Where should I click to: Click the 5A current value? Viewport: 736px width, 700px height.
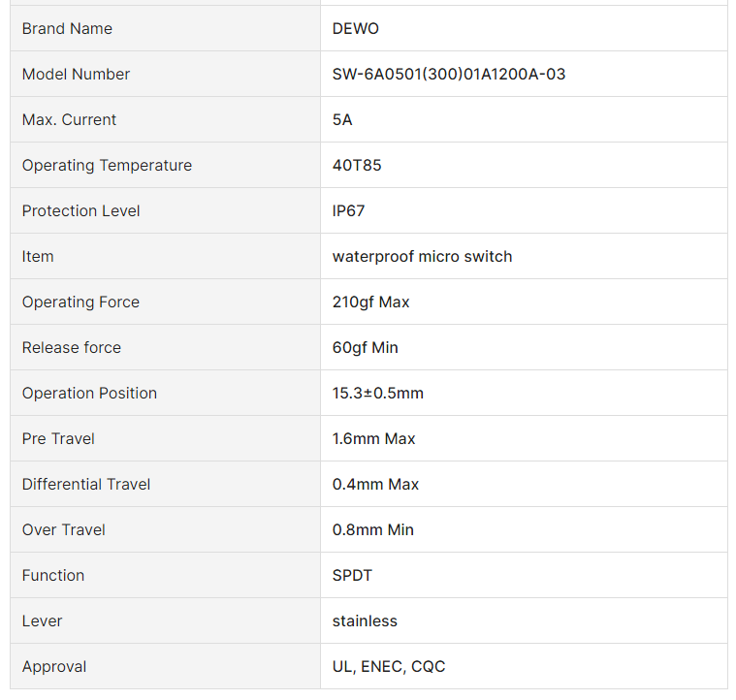pos(342,120)
